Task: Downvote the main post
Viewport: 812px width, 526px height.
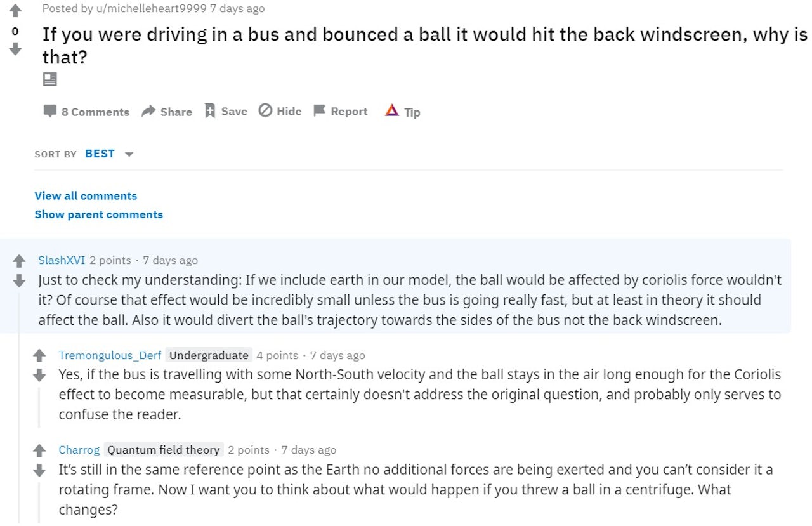Action: coord(15,49)
